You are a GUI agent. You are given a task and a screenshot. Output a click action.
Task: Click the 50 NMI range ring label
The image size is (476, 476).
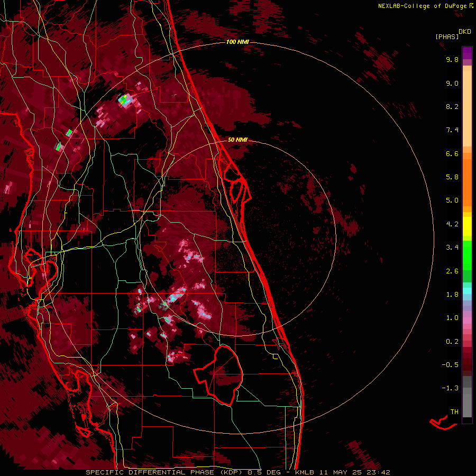tap(237, 140)
